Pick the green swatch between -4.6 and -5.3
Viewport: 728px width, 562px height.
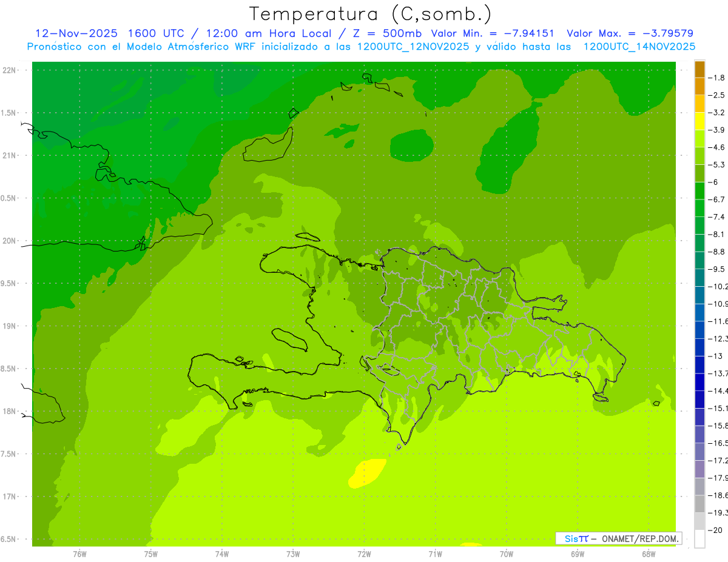(699, 156)
